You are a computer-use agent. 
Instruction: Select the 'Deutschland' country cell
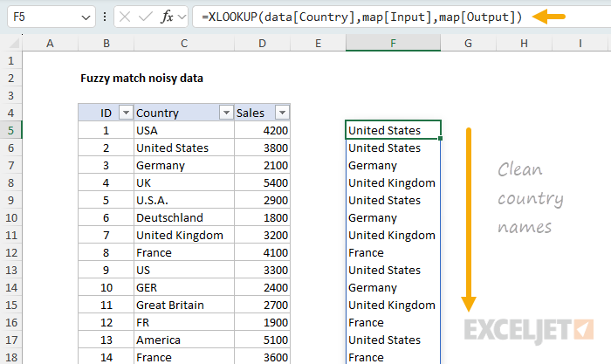pyautogui.click(x=184, y=217)
